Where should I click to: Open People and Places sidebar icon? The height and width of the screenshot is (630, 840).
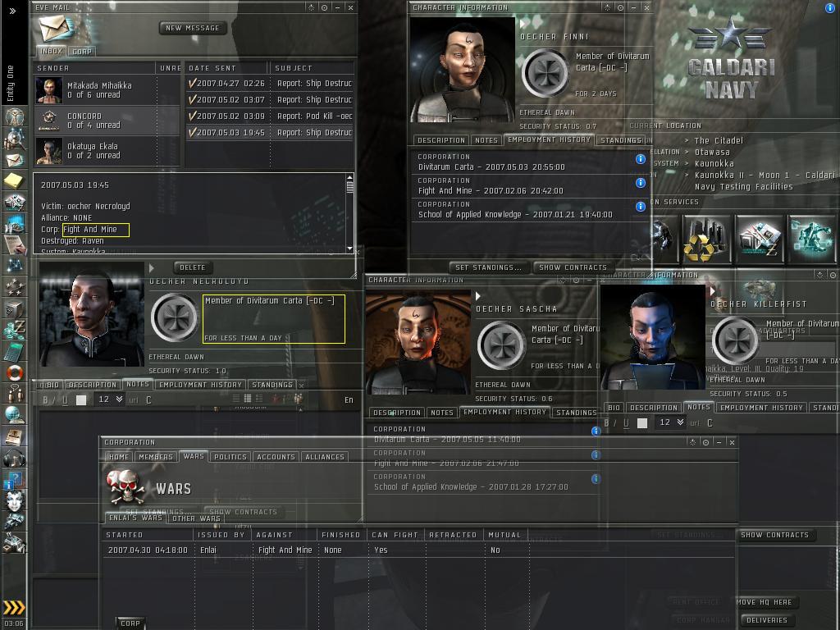tap(14, 138)
